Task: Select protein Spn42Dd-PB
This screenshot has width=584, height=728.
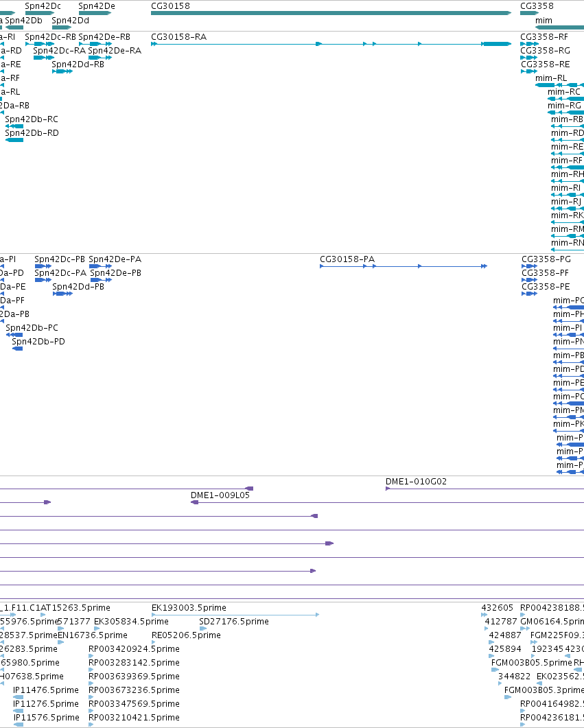Action: tap(78, 286)
